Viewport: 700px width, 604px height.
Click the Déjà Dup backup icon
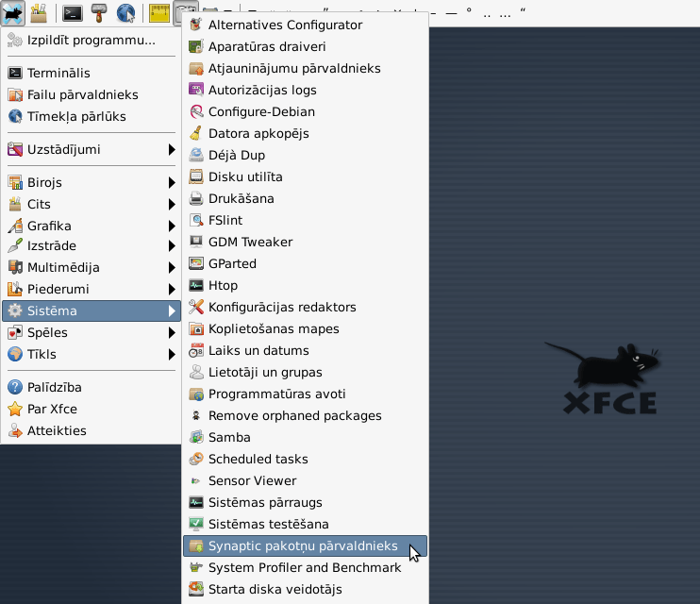click(x=196, y=155)
